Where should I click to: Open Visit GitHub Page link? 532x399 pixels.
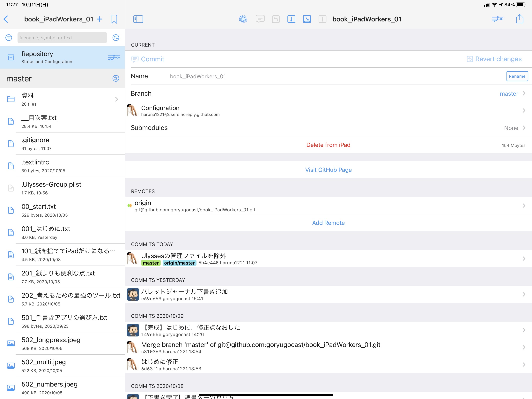328,170
